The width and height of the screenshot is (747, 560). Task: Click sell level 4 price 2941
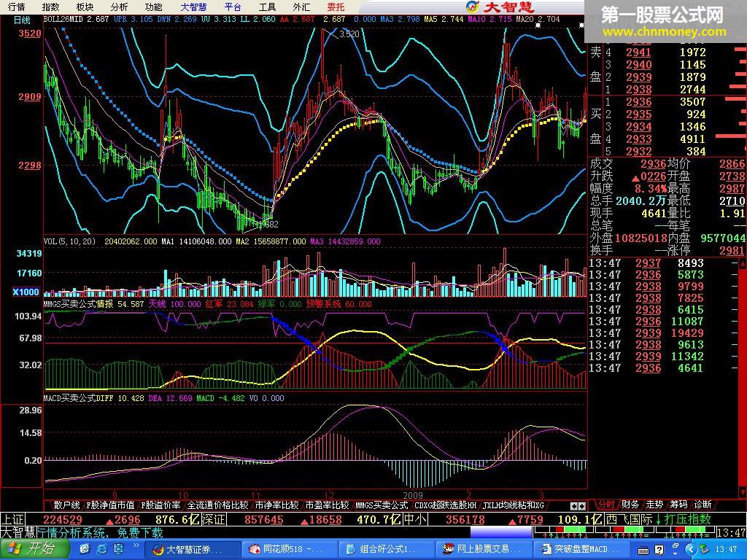(x=638, y=52)
